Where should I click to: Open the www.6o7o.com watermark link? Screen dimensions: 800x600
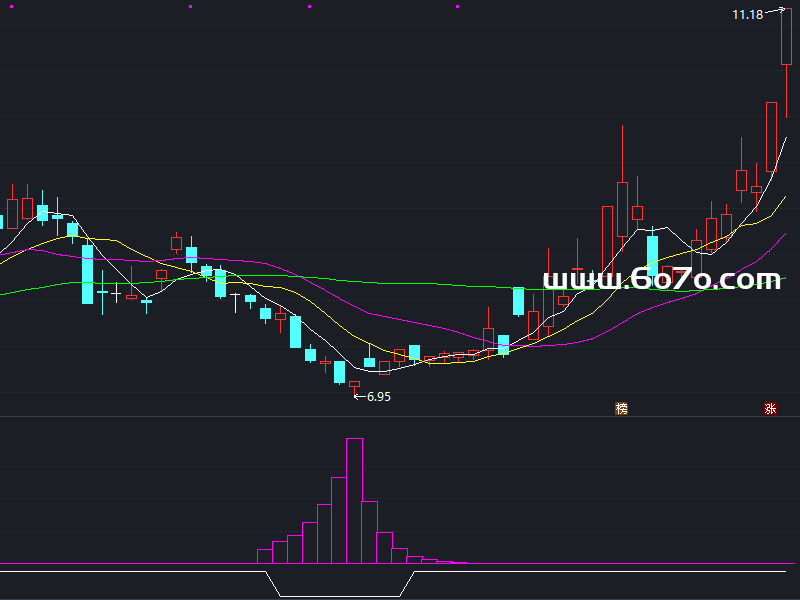(661, 279)
